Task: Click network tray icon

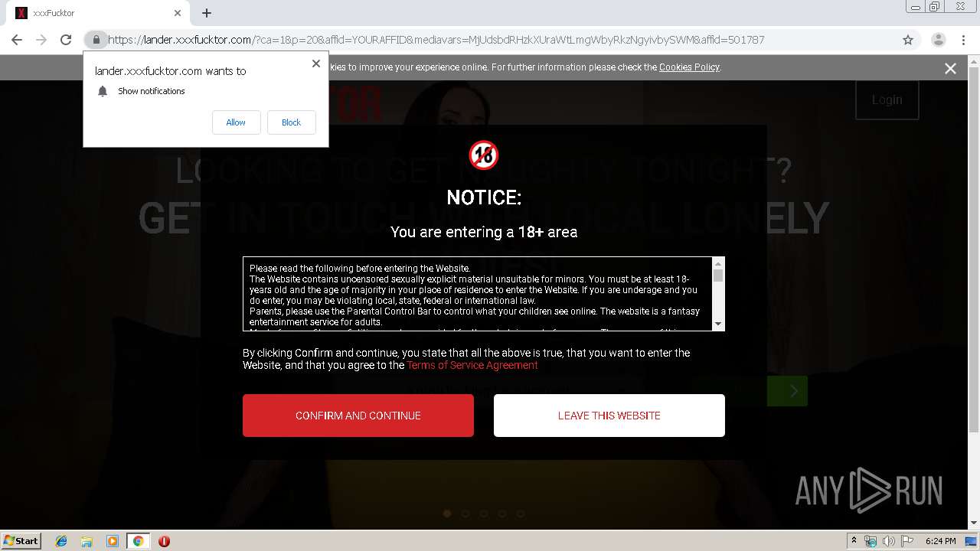Action: pos(871,541)
